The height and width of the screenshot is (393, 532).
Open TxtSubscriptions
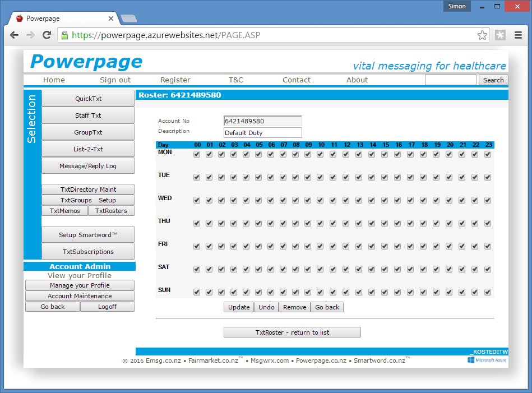tap(88, 252)
